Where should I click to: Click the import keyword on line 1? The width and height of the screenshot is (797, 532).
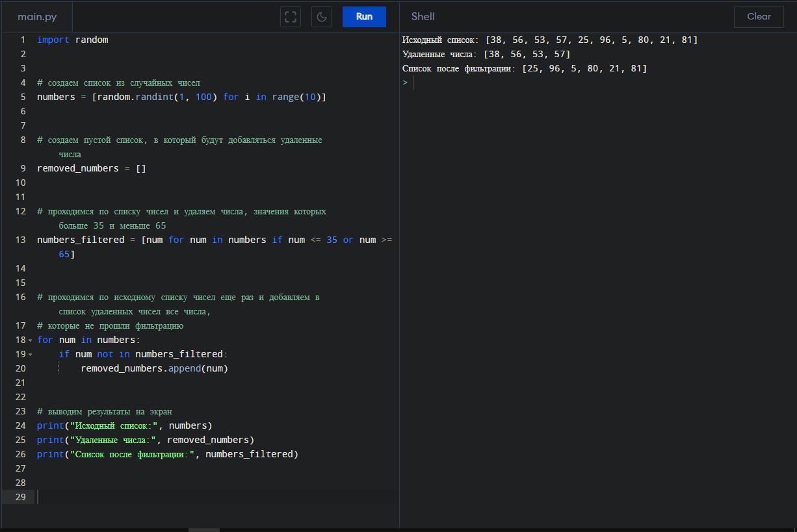click(53, 40)
